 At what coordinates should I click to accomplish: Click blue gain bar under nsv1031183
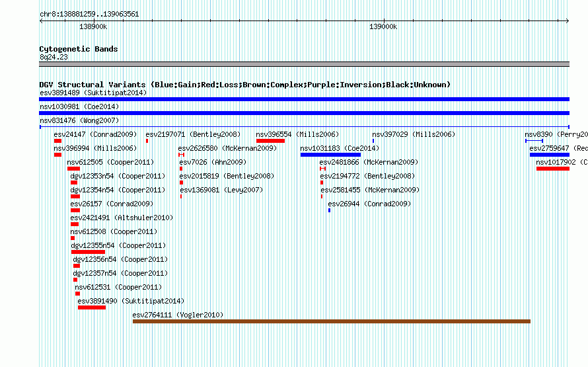[330, 155]
